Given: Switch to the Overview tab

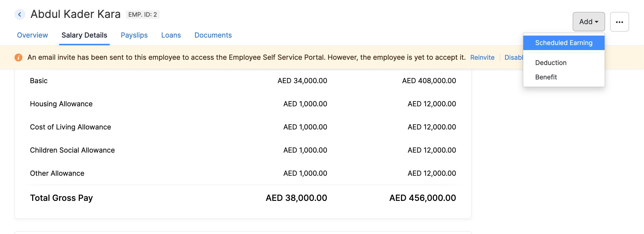Looking at the screenshot, I should (32, 35).
